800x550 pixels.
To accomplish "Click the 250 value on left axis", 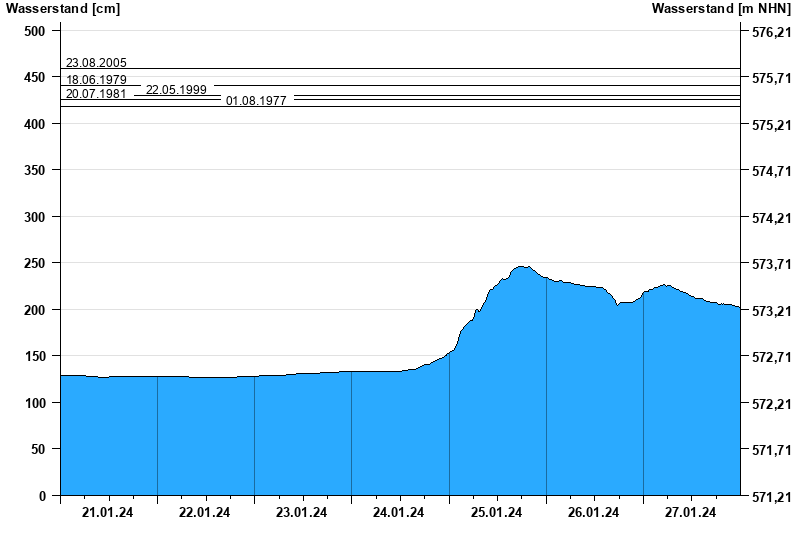I will pyautogui.click(x=35, y=263).
